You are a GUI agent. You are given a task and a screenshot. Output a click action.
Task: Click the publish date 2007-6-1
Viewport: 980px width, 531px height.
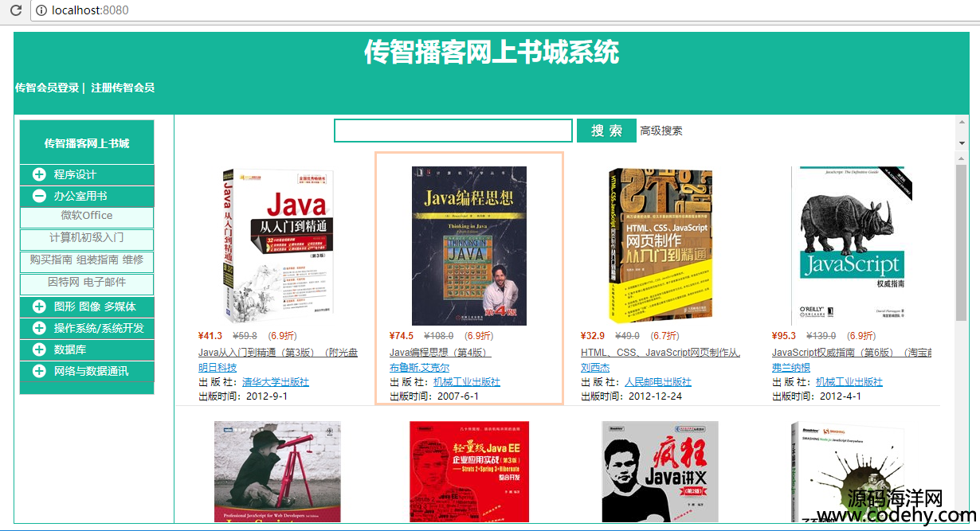pyautogui.click(x=458, y=396)
